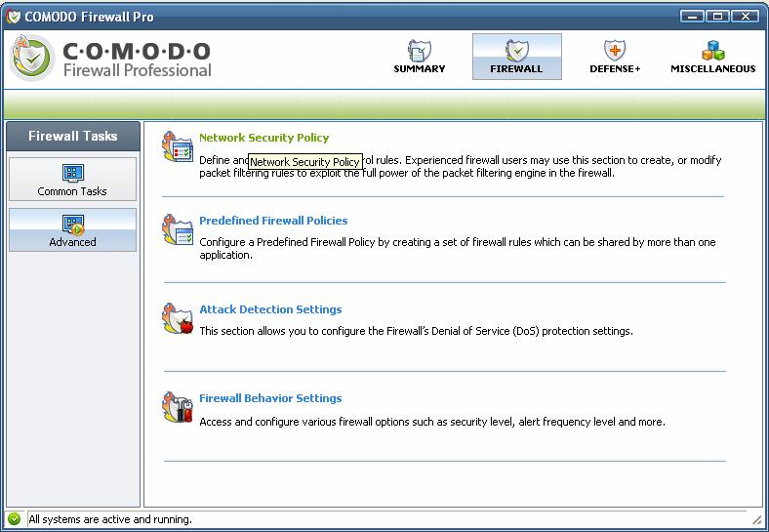Image resolution: width=769 pixels, height=532 pixels.
Task: Open the Summary tab
Action: click(x=420, y=57)
